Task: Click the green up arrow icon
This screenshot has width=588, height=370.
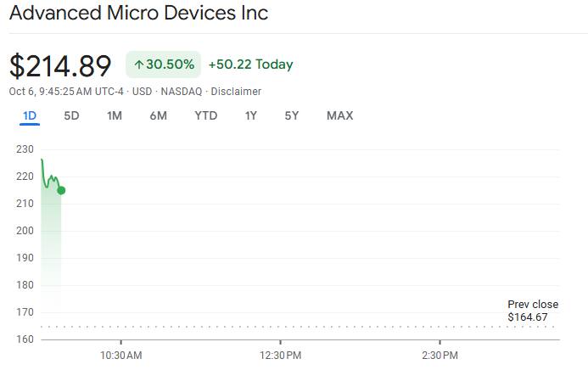Action: [x=138, y=64]
